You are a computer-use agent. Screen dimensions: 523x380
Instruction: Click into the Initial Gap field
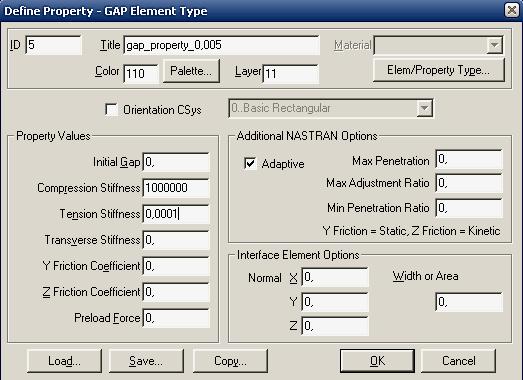176,162
